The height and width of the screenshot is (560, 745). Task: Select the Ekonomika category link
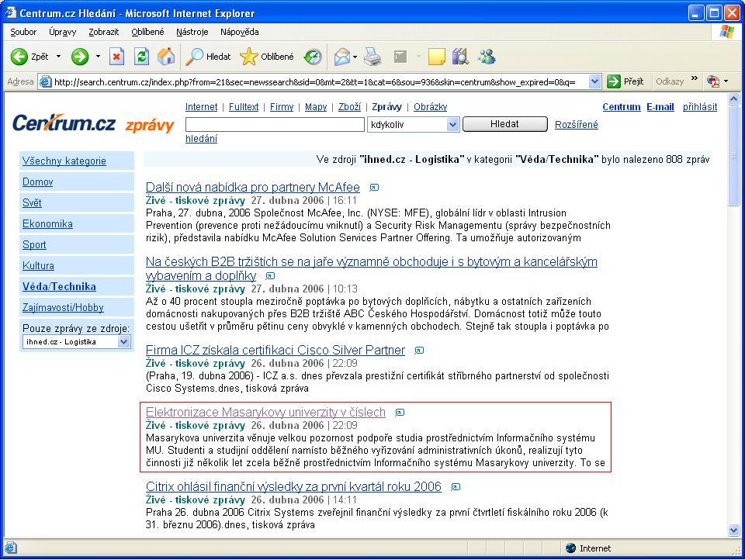click(47, 223)
